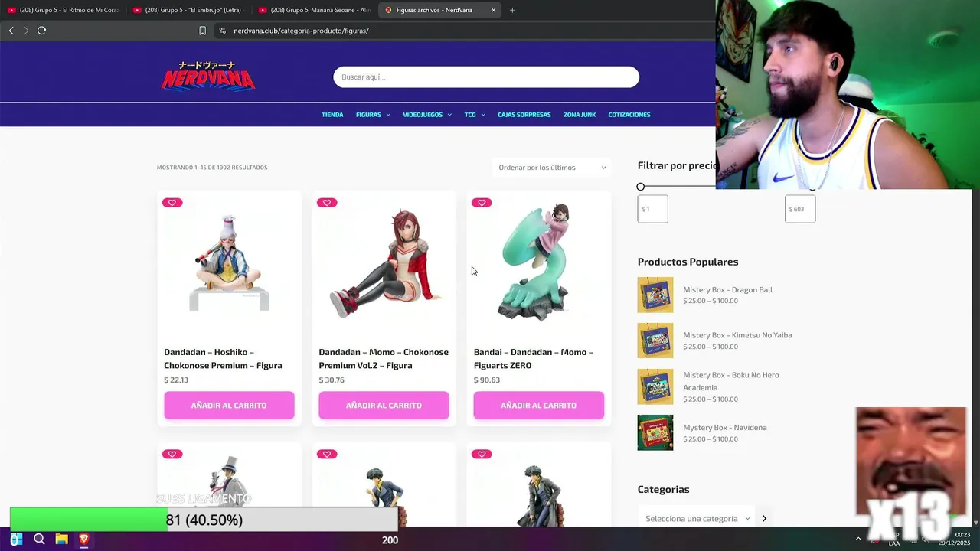Add Momo Chokonose Premium Vol.2 to cart

(384, 406)
